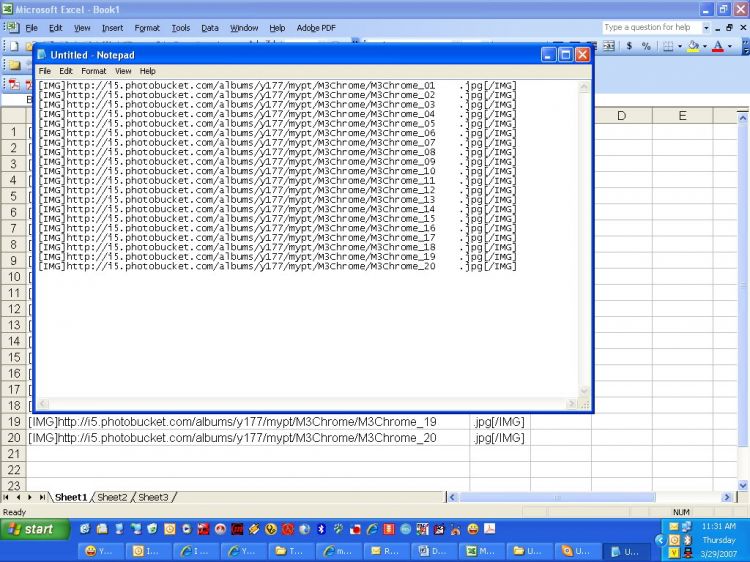750x562 pixels.
Task: Click the Notepad line ending in M3Chrome_10
Action: click(277, 171)
